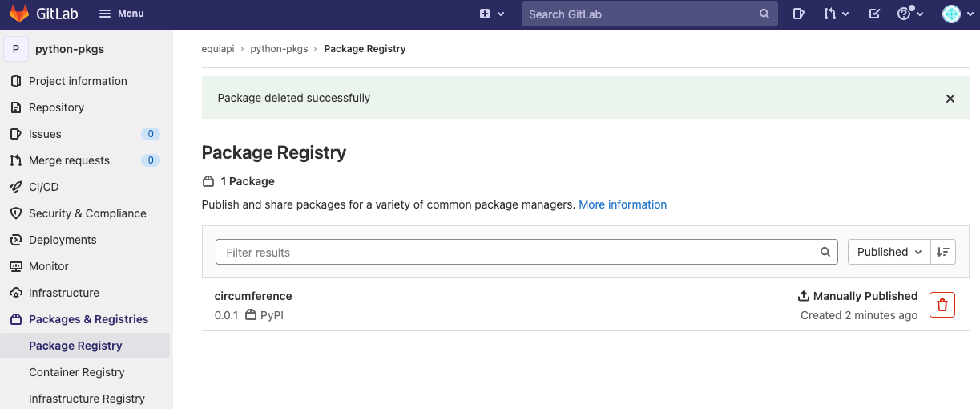Go to python-pkgs breadcrumb

coord(279,49)
